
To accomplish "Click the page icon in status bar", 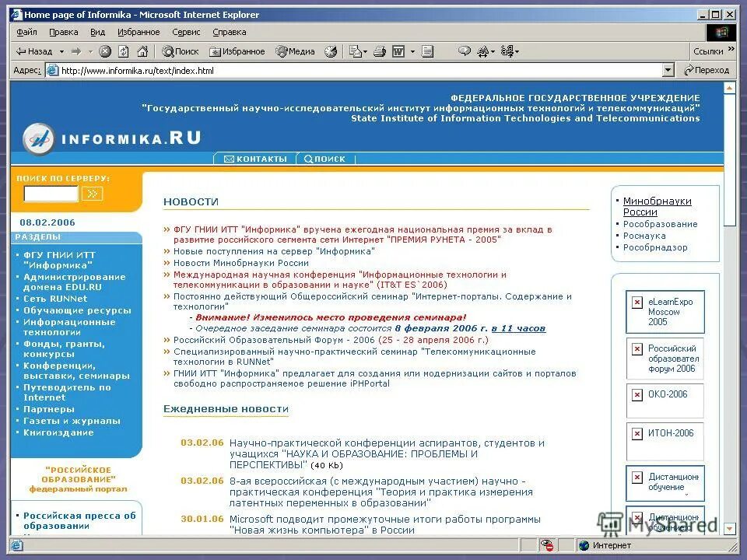I will coord(16,546).
